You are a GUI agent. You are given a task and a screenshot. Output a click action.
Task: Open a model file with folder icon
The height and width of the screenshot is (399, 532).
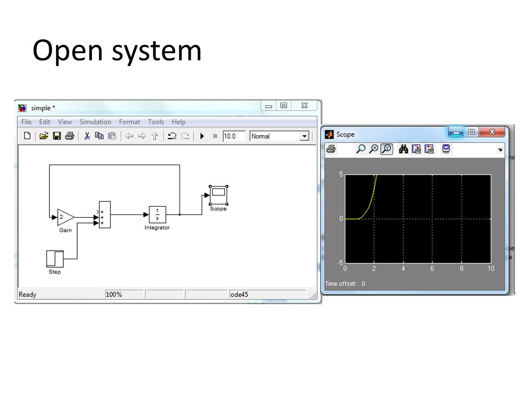[x=44, y=136]
